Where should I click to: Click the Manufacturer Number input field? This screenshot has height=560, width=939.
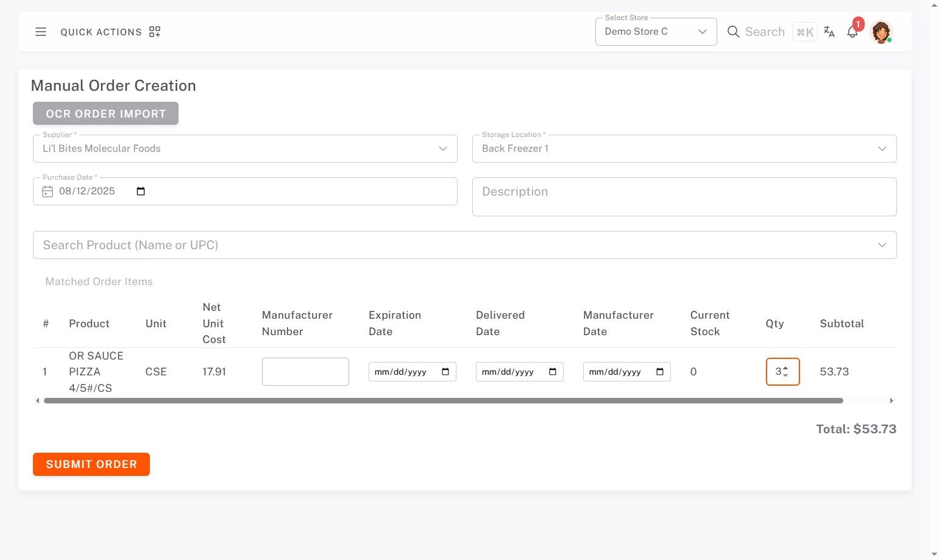tap(305, 372)
